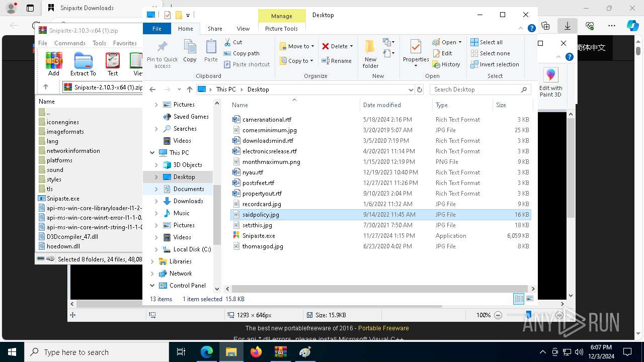Open the File tab in Explorer
The image size is (644, 362).
(x=157, y=29)
